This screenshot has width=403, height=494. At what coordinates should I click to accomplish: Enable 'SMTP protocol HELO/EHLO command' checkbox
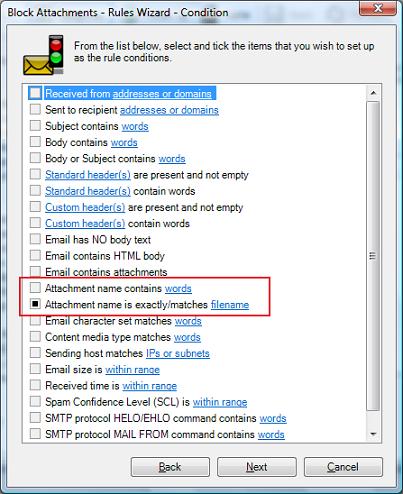35,418
